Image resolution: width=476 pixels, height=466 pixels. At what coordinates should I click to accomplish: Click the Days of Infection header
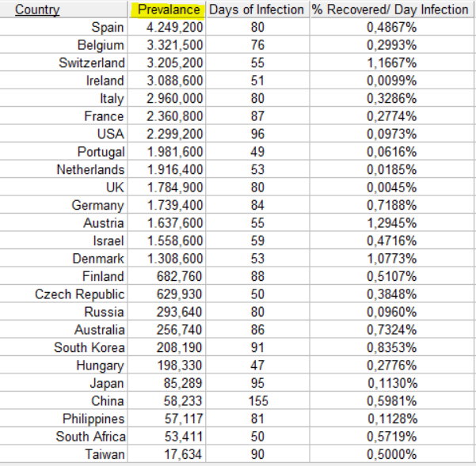(x=257, y=9)
